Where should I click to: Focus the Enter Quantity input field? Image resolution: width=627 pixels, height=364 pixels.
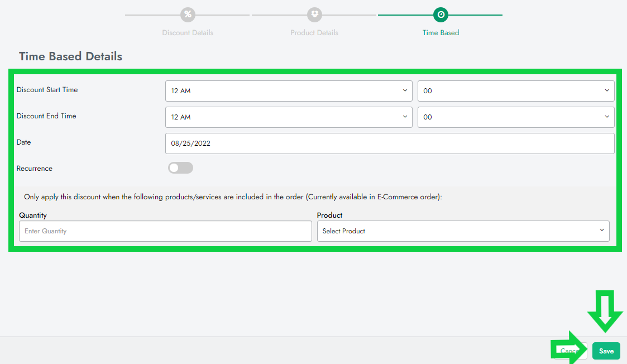click(165, 231)
